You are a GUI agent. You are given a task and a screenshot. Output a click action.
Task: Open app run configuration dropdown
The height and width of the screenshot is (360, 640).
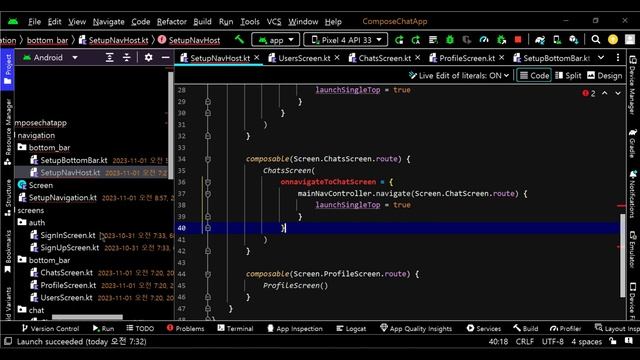(276, 40)
